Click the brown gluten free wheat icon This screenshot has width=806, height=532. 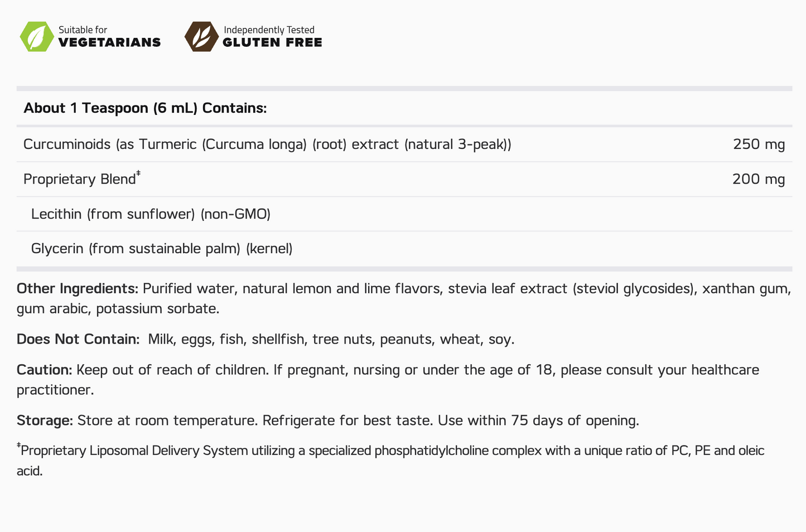(x=201, y=37)
